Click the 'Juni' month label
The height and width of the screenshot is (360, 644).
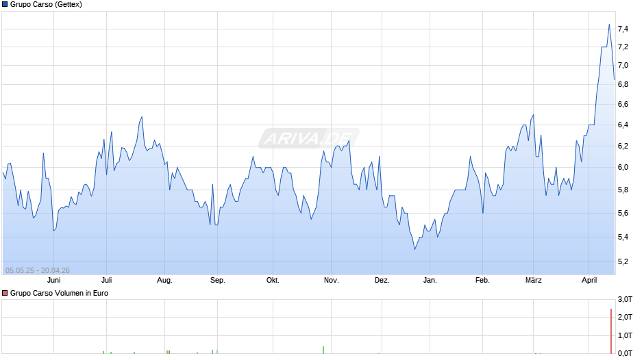pos(54,281)
